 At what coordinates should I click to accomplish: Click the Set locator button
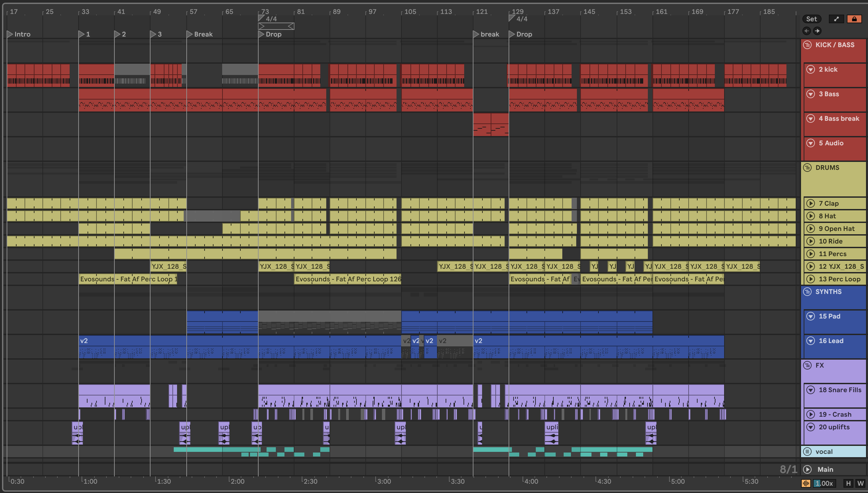(811, 19)
